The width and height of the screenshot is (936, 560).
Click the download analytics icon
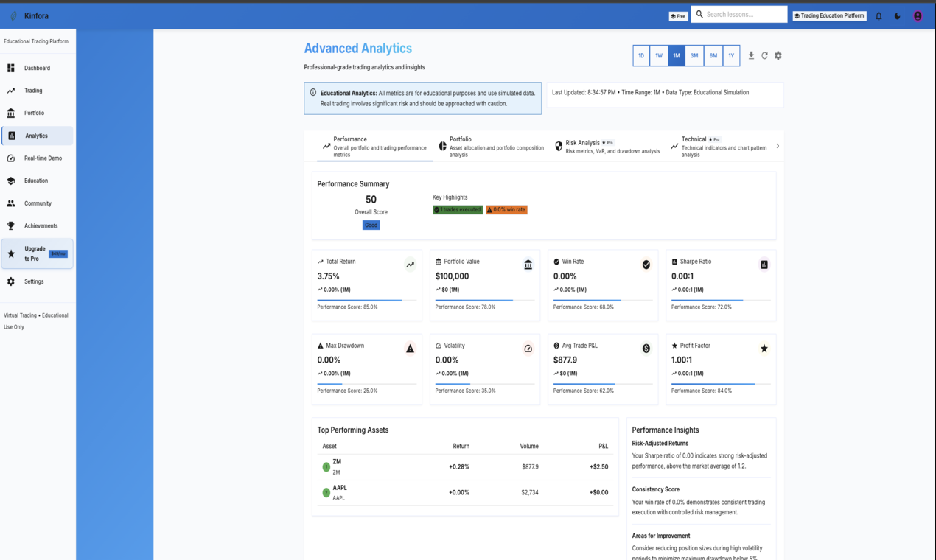coord(751,55)
